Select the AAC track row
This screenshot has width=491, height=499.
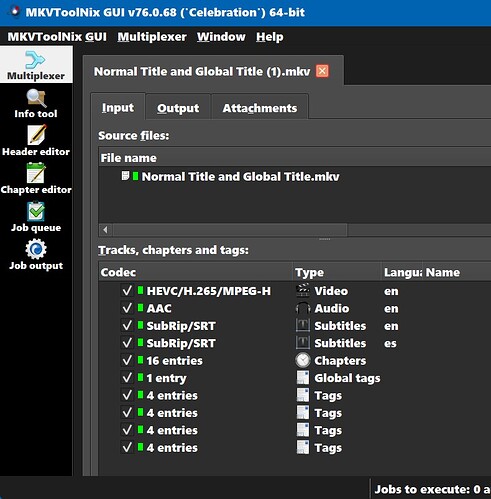[295, 308]
